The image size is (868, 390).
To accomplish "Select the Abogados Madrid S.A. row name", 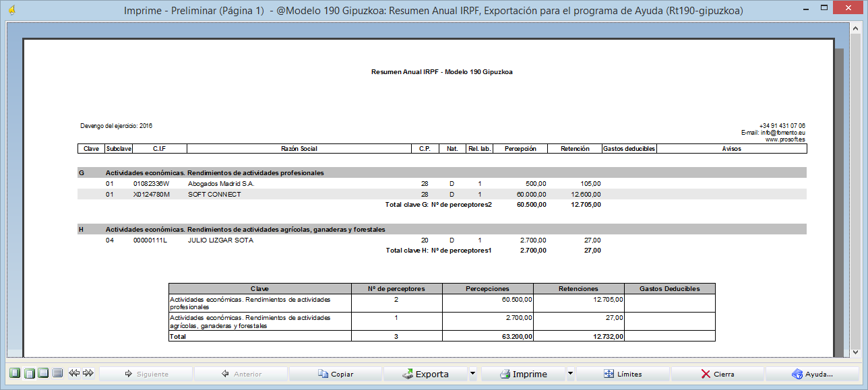I will pyautogui.click(x=221, y=183).
